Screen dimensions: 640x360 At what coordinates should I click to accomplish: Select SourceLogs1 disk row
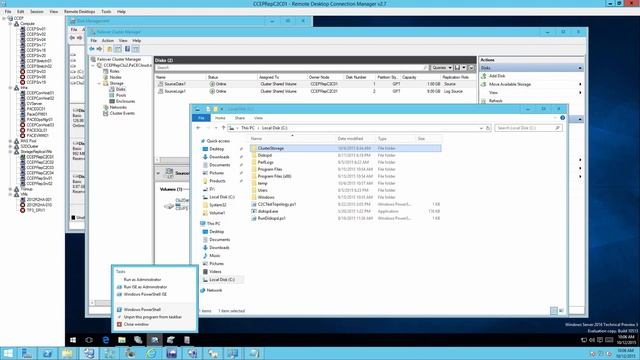coord(315,91)
